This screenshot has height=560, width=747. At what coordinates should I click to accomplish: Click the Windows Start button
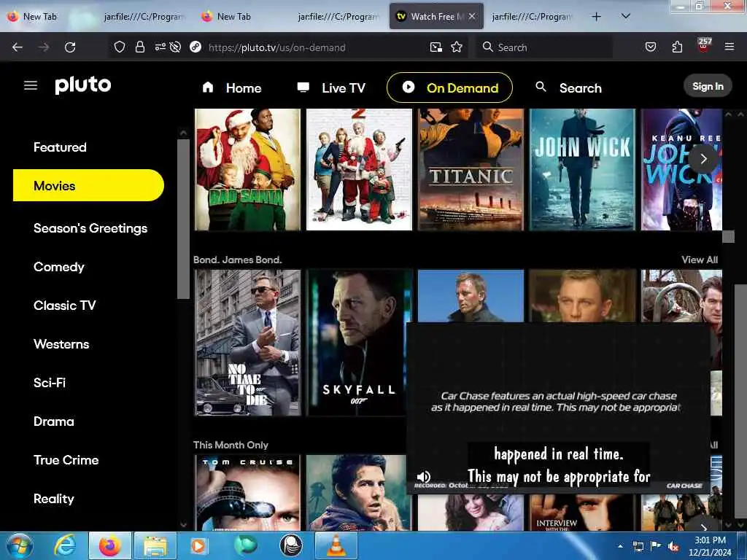click(20, 545)
